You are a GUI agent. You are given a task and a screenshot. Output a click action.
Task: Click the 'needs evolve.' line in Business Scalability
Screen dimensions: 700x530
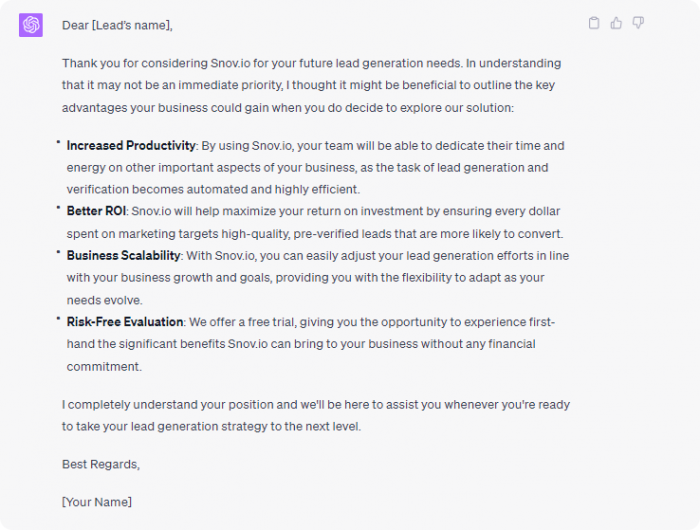[x=104, y=300]
